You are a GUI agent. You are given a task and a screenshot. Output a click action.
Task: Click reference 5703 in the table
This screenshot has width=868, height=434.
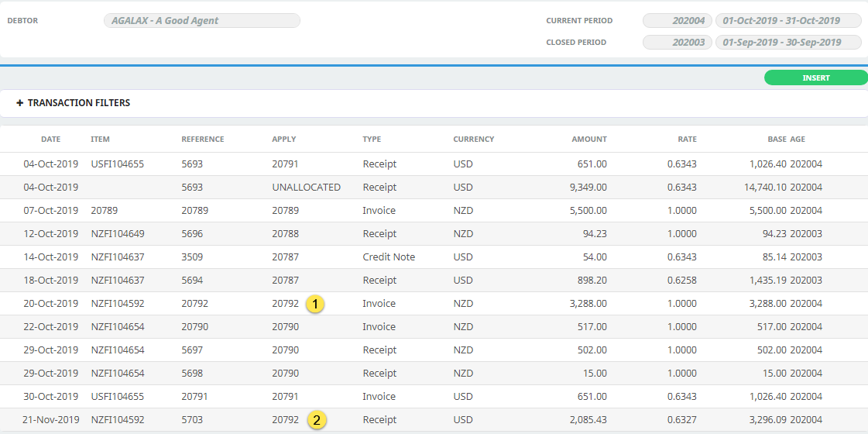coord(192,420)
